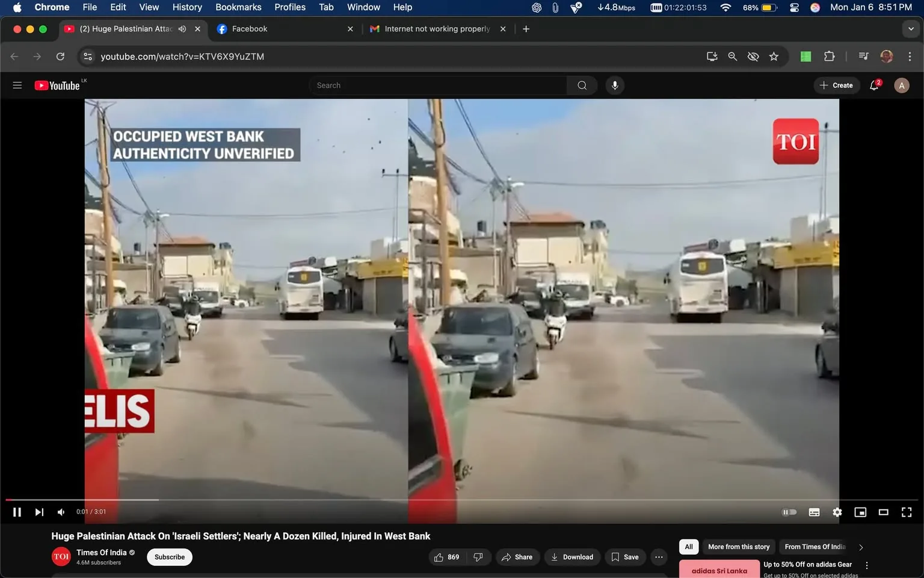Open the playback settings gear

tap(837, 512)
